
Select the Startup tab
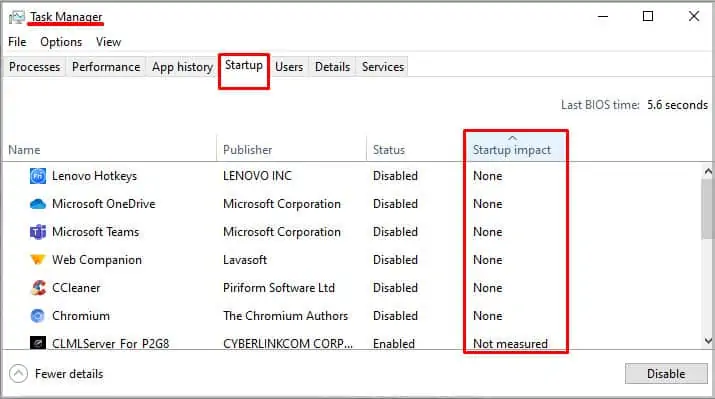[244, 66]
